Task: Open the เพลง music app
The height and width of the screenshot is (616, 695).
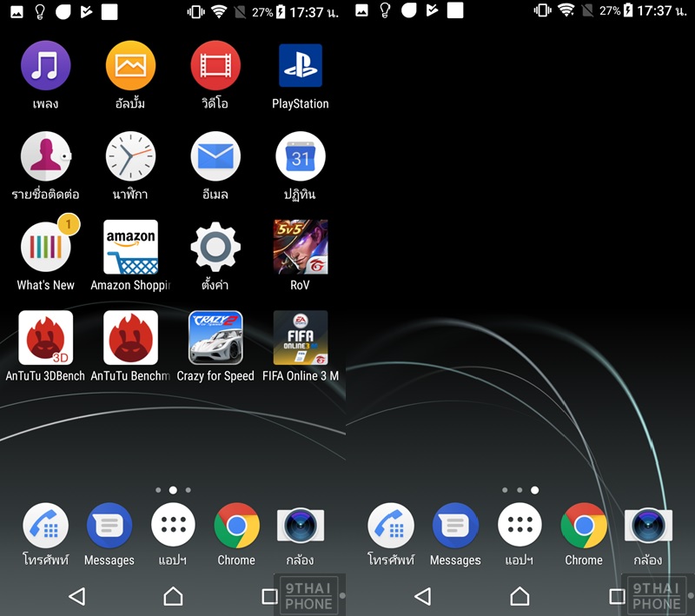Action: pyautogui.click(x=46, y=65)
